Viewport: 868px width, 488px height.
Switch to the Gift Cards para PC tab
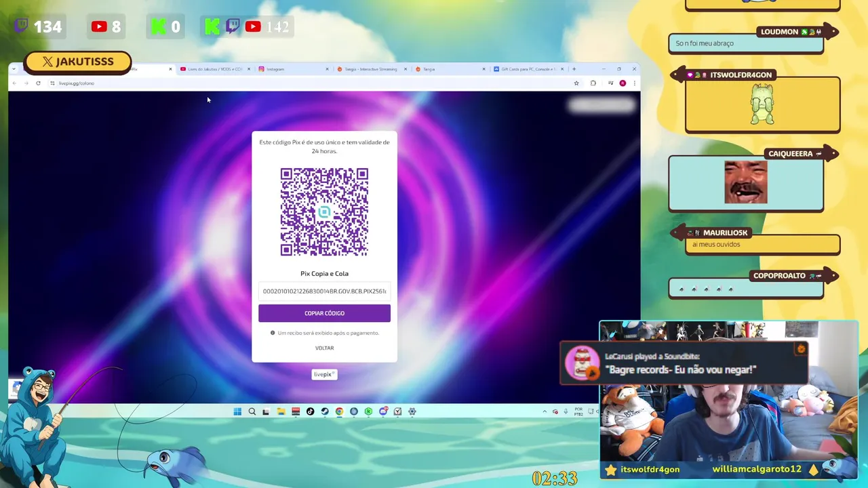pyautogui.click(x=528, y=69)
